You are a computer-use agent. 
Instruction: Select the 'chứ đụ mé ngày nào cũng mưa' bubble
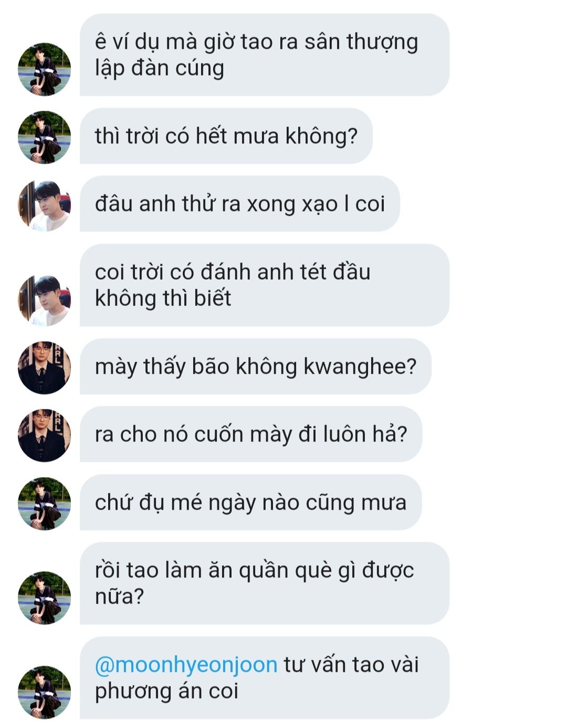[x=251, y=502]
